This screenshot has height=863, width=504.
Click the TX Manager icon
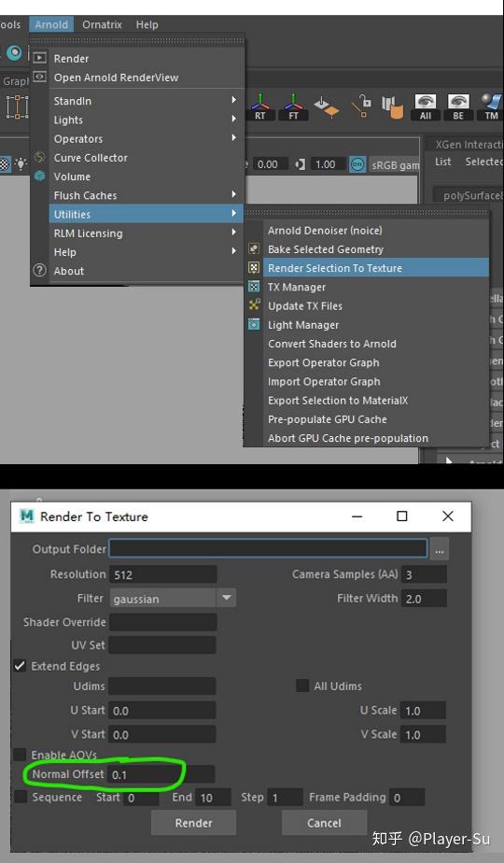(254, 287)
